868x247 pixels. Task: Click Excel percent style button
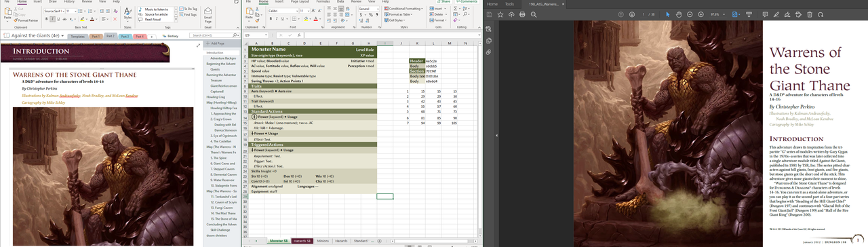click(370, 14)
